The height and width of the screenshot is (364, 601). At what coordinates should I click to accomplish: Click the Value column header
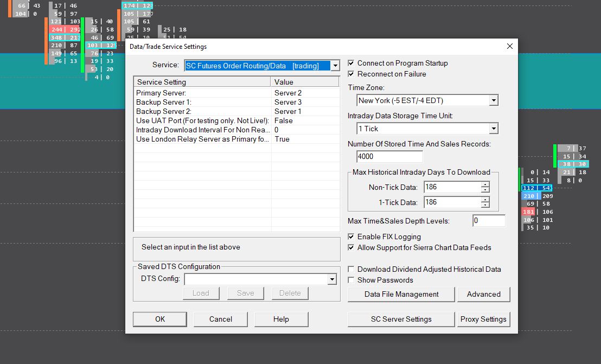[x=305, y=82]
